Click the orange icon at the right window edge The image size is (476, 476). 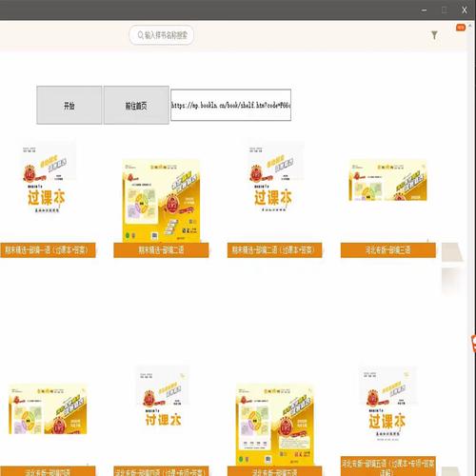(x=474, y=344)
